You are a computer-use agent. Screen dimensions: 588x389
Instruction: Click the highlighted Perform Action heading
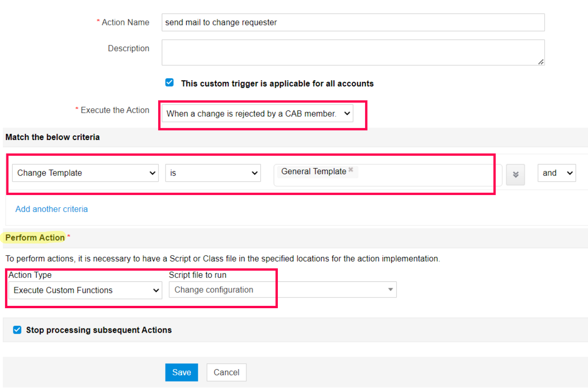[35, 237]
